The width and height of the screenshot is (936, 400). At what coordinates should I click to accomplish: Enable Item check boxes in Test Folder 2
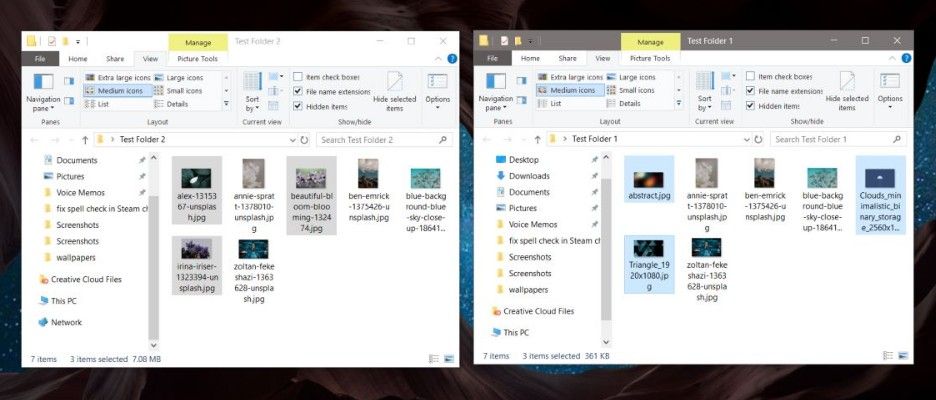coord(298,77)
